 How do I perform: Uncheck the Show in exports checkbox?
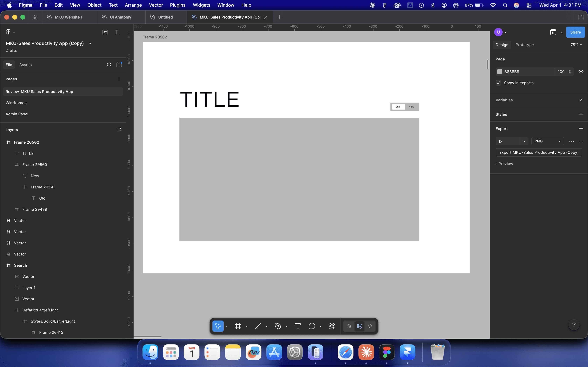coord(499,83)
